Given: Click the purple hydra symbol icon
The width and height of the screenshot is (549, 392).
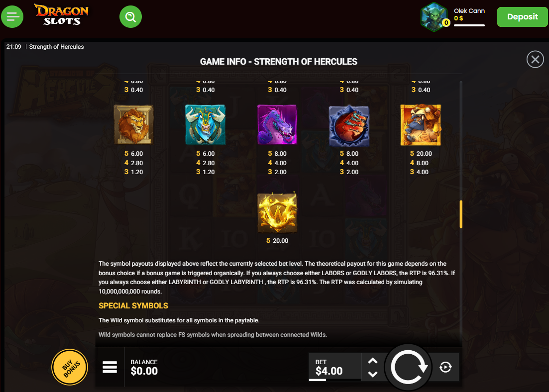Looking at the screenshot, I should coord(277,124).
